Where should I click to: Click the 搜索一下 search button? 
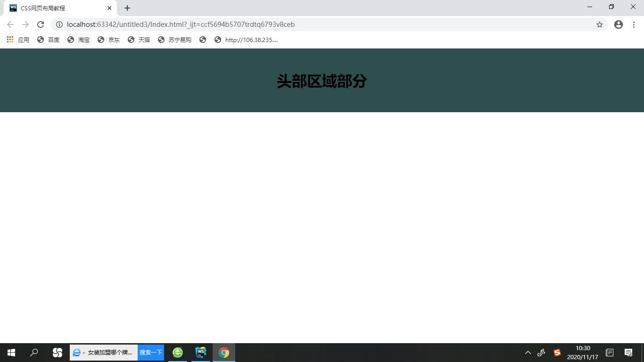click(150, 352)
